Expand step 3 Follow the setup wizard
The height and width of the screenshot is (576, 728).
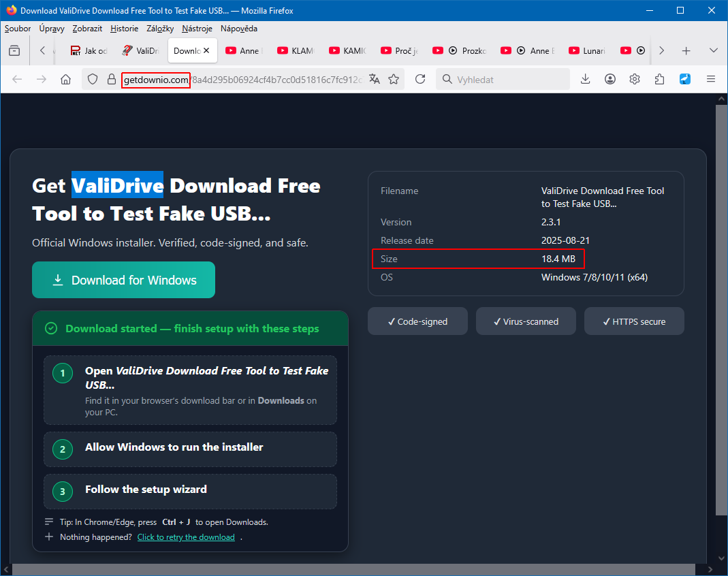[191, 492]
